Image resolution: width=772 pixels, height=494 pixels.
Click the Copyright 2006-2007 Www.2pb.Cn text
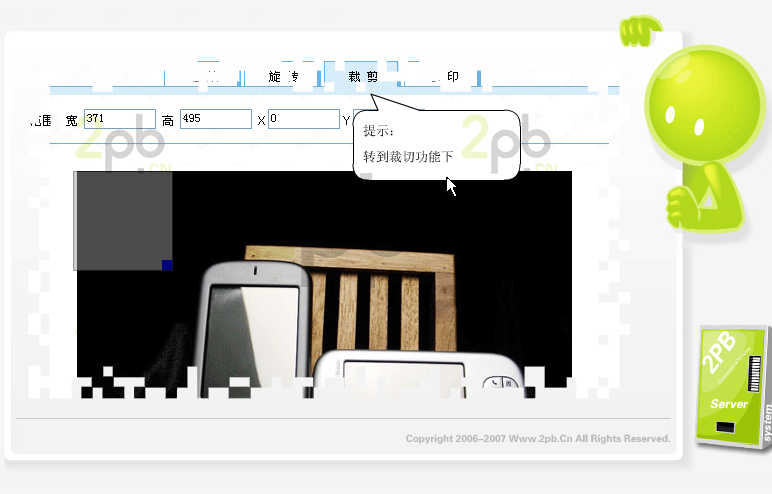pyautogui.click(x=538, y=438)
